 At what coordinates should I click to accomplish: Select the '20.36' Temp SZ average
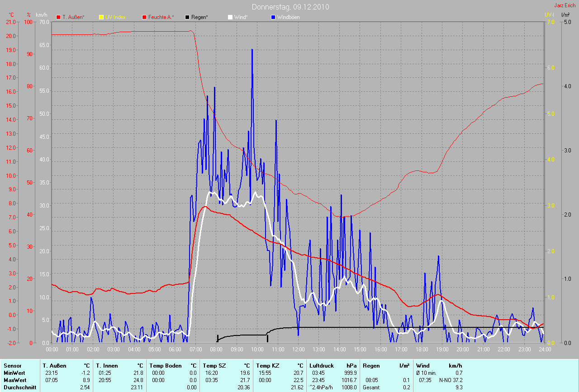click(x=244, y=387)
